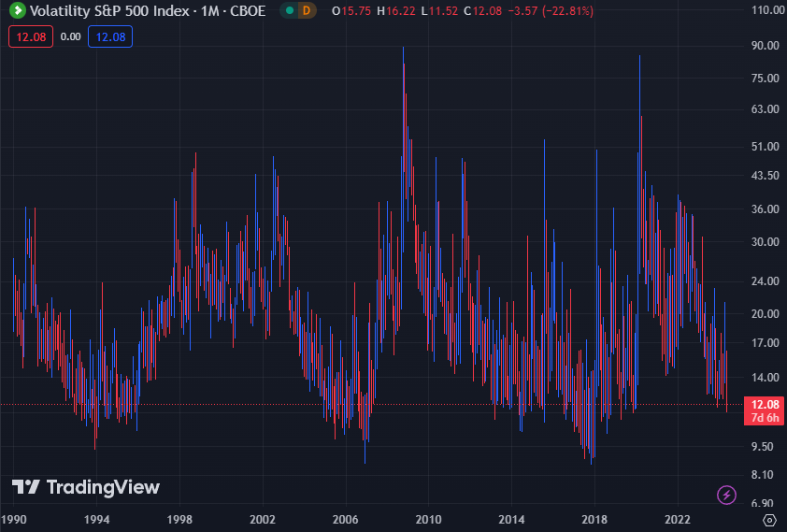Image resolution: width=787 pixels, height=532 pixels.
Task: Click the 2018 time axis label
Action: [x=594, y=520]
